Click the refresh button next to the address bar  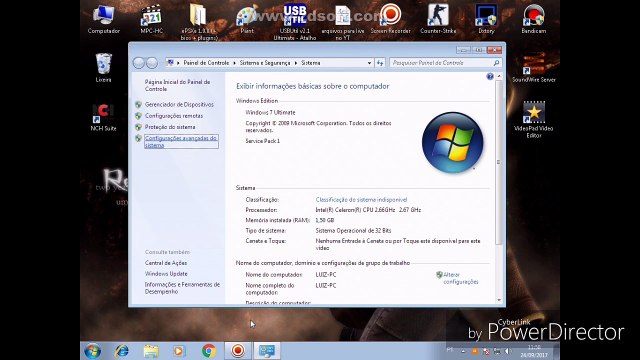tap(380, 63)
